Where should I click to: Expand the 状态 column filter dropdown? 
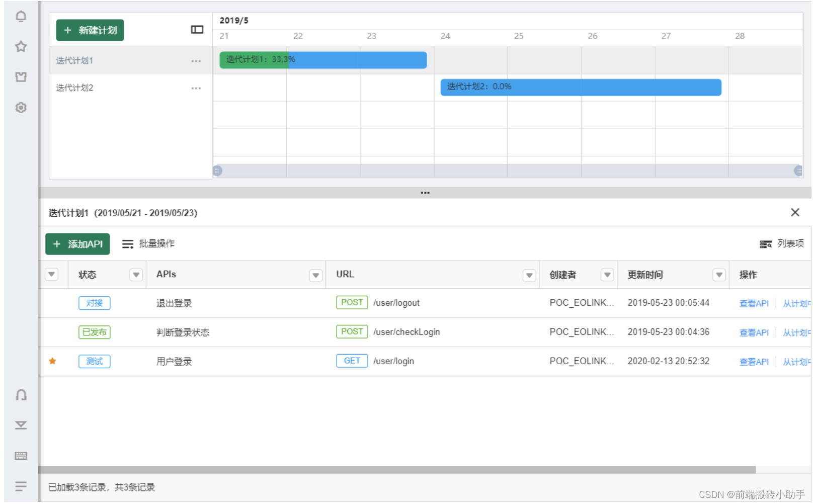136,275
